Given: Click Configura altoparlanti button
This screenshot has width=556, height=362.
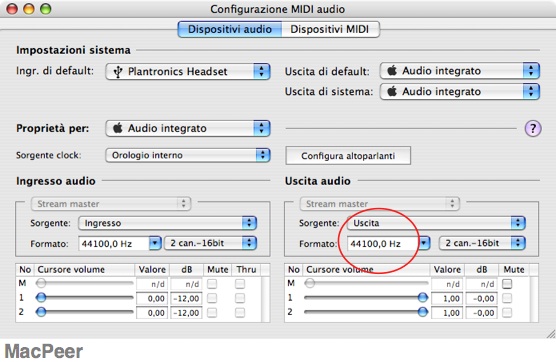Looking at the screenshot, I should (348, 156).
